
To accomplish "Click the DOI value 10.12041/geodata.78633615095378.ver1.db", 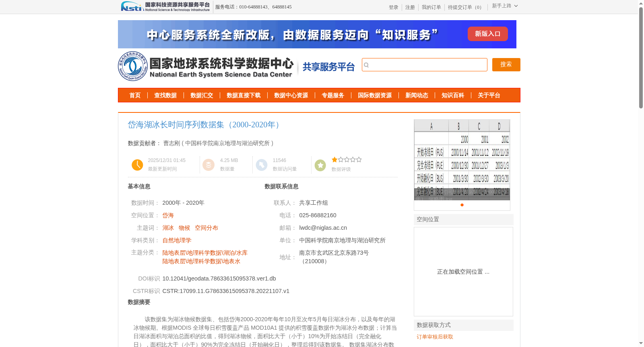I will 219,278.
